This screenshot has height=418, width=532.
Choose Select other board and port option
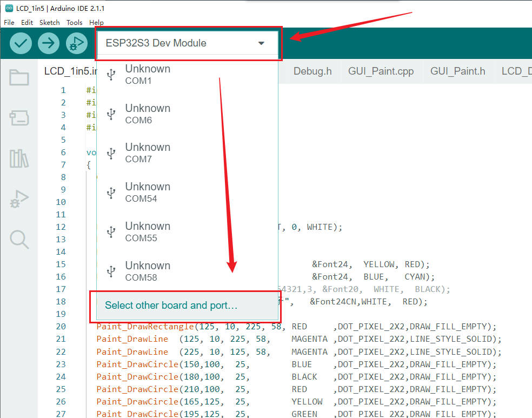188,306
